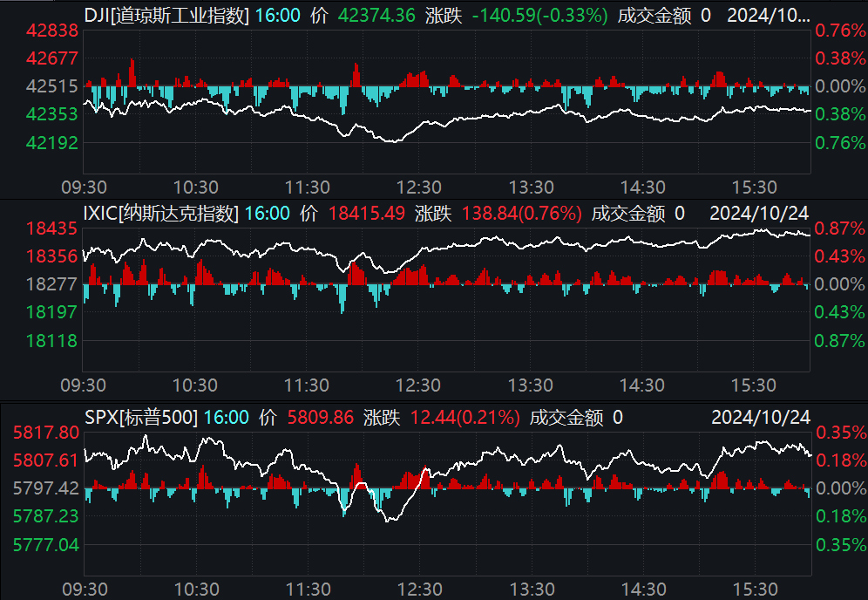Click the DJI[道琼斯工业指数] title label
868x600 pixels.
(166, 16)
